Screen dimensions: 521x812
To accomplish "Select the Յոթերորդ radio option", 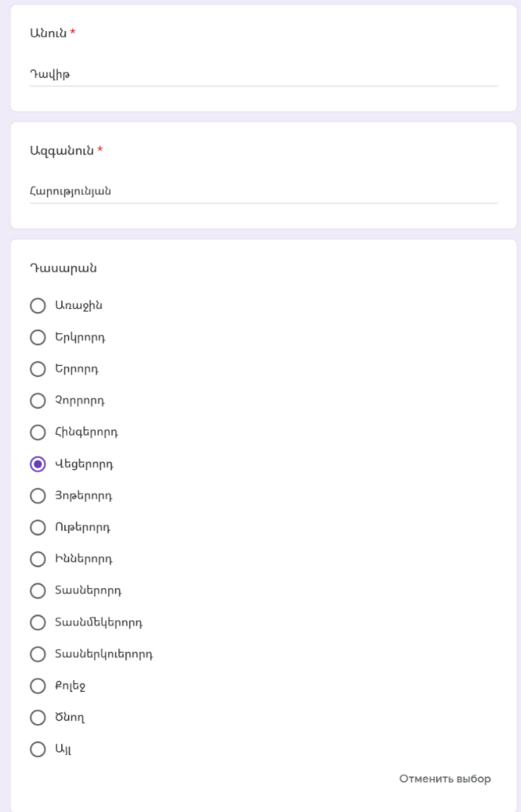I will click(37, 496).
